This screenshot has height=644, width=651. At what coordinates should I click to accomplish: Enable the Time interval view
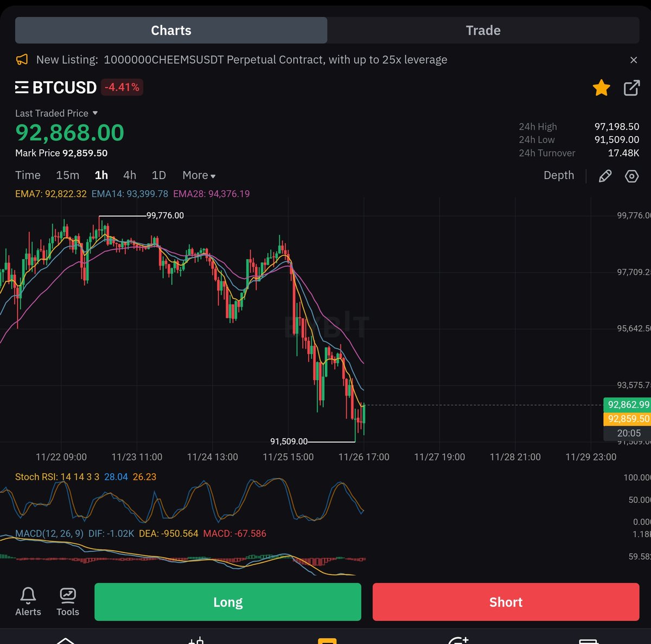[x=27, y=175]
